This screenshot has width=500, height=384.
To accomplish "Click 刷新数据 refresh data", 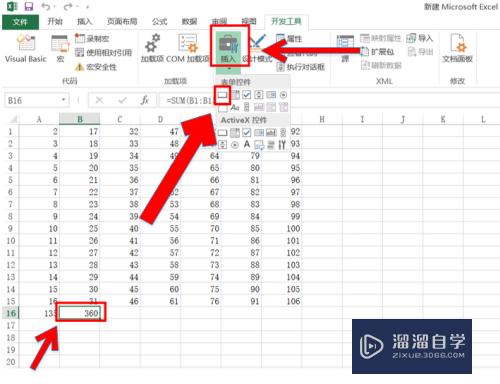I will (x=381, y=65).
